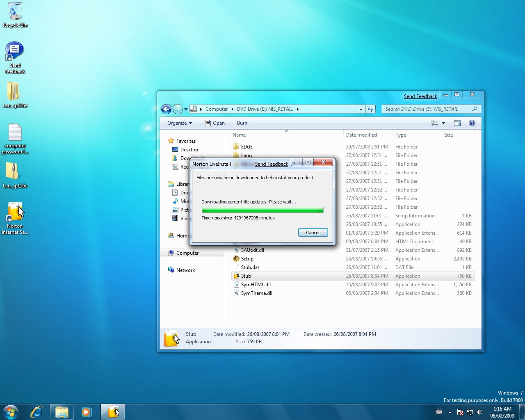
Task: Refresh the address bar location
Action: coord(370,109)
